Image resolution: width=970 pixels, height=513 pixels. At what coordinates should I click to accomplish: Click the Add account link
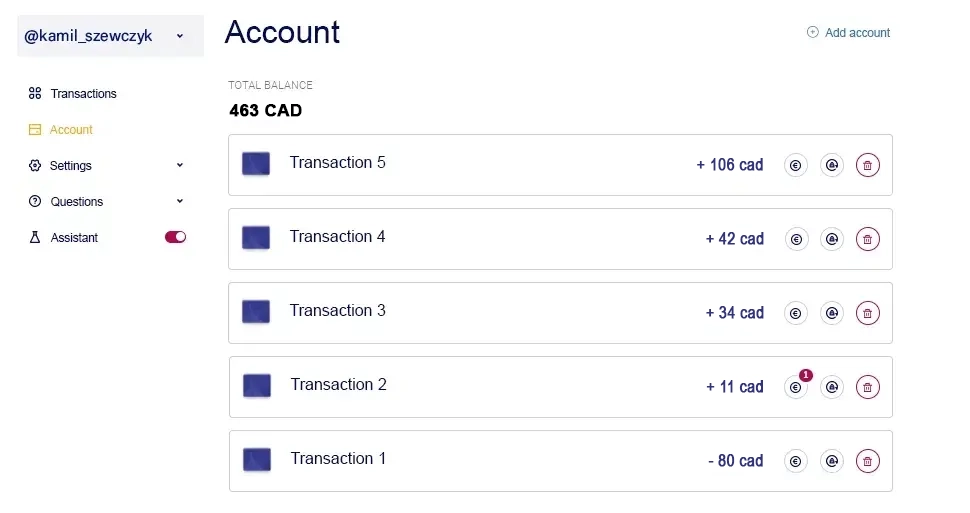click(848, 33)
